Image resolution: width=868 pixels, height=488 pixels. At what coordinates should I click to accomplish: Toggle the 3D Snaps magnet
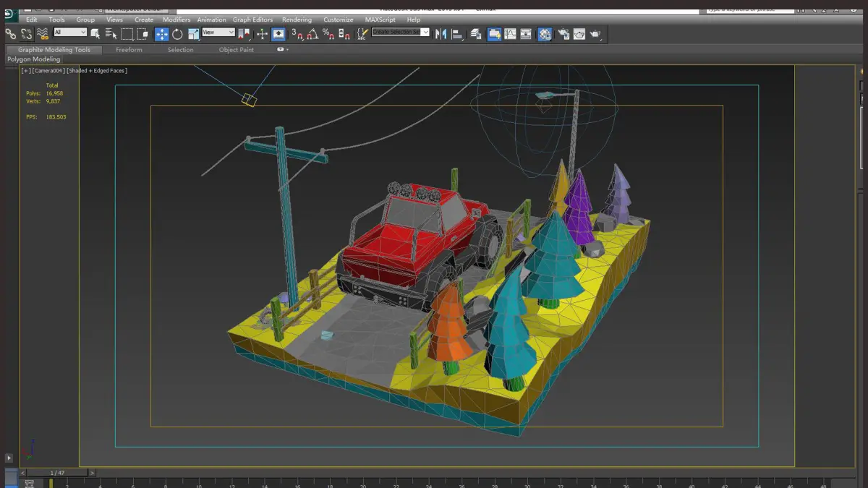coord(298,34)
